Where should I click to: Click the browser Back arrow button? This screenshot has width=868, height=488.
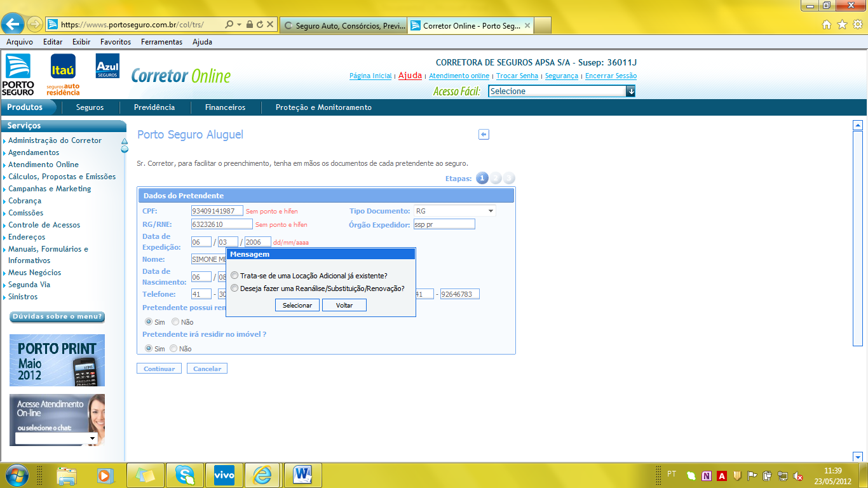(13, 25)
